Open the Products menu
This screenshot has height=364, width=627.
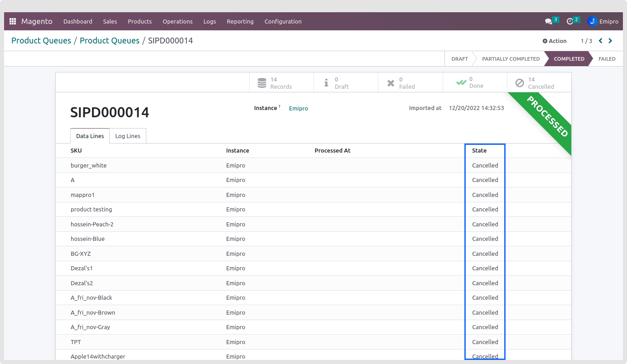pyautogui.click(x=140, y=21)
